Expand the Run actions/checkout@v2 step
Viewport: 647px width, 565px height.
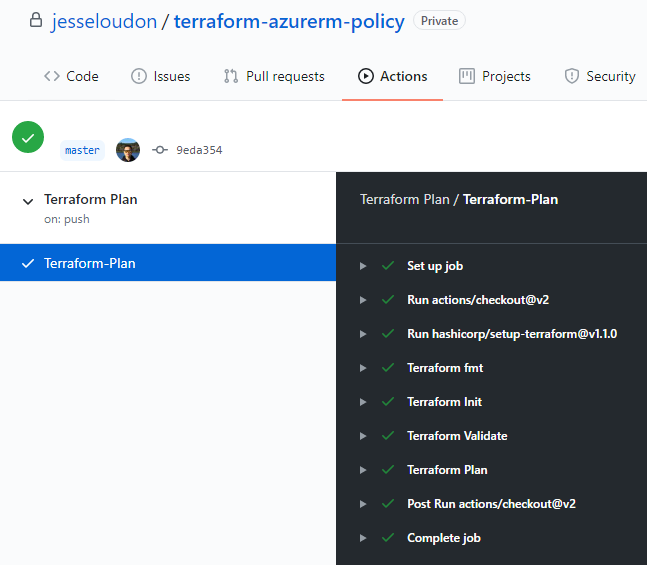click(x=363, y=300)
